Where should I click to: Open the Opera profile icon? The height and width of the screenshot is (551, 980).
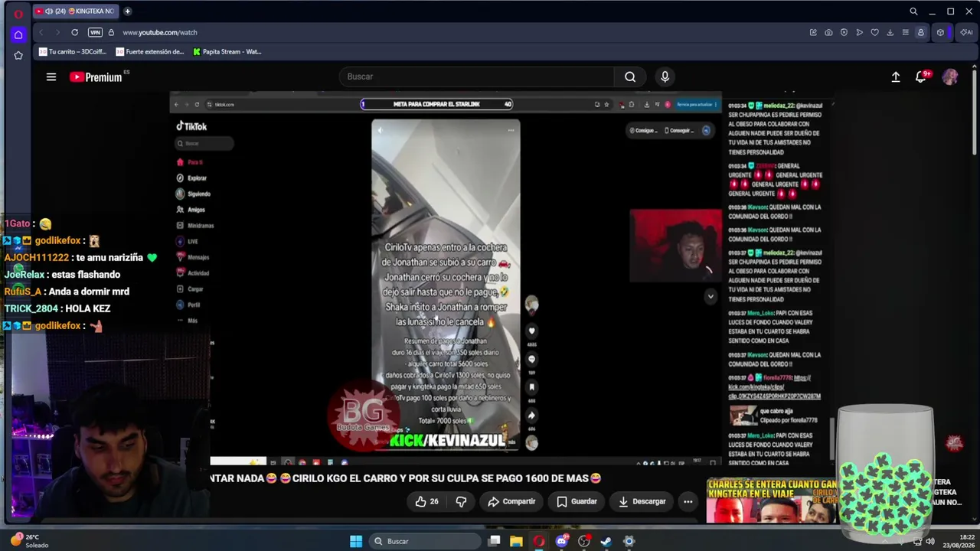[921, 32]
